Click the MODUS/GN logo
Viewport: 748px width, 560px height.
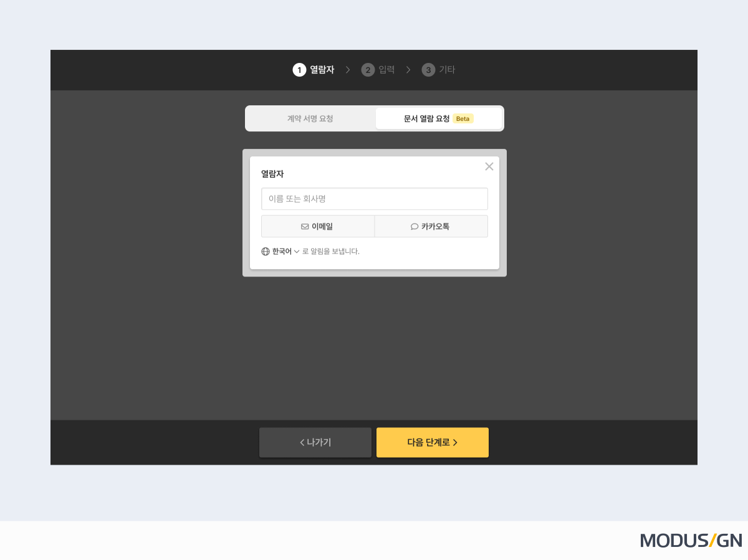691,540
